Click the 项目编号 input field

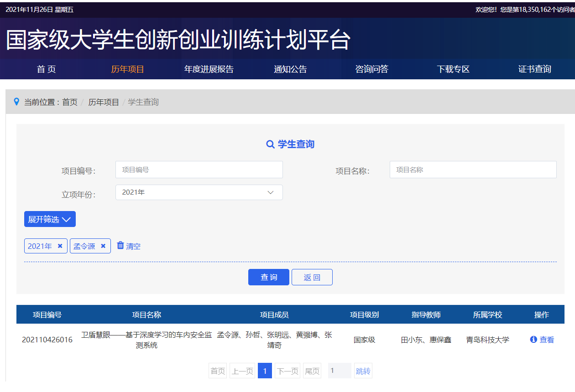point(199,170)
